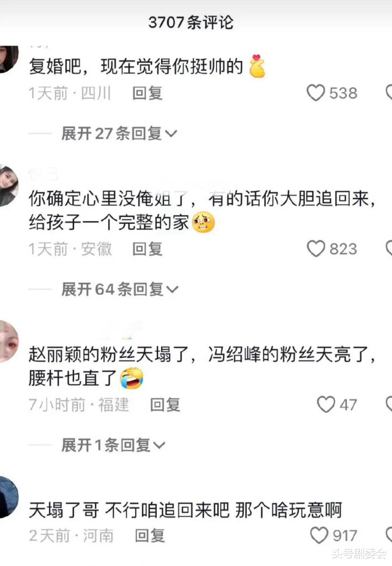Like the comment with 823 likes
392x566 pixels.
[x=316, y=249]
